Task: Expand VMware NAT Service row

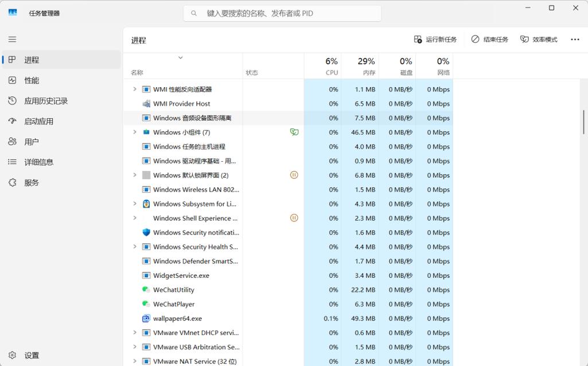Action: click(135, 361)
